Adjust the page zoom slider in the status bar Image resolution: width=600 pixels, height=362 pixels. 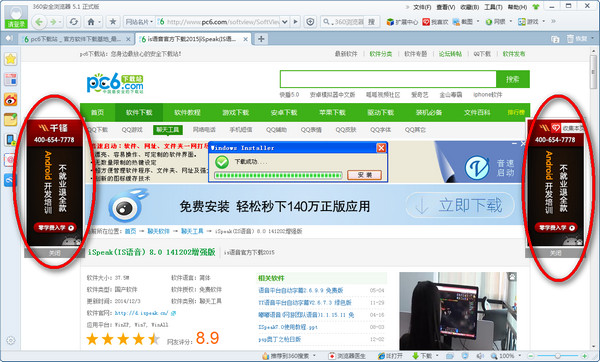click(558, 356)
